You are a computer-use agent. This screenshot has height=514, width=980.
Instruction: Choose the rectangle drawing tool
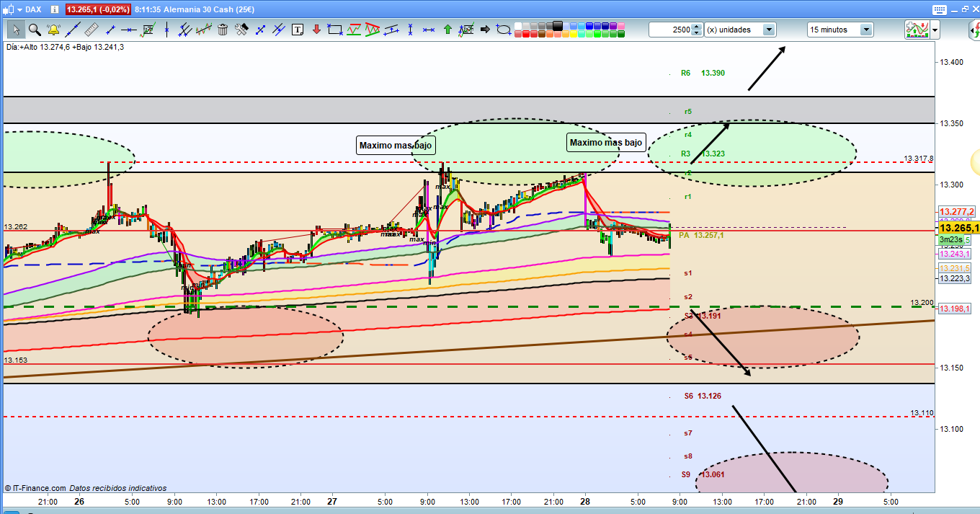click(x=334, y=30)
